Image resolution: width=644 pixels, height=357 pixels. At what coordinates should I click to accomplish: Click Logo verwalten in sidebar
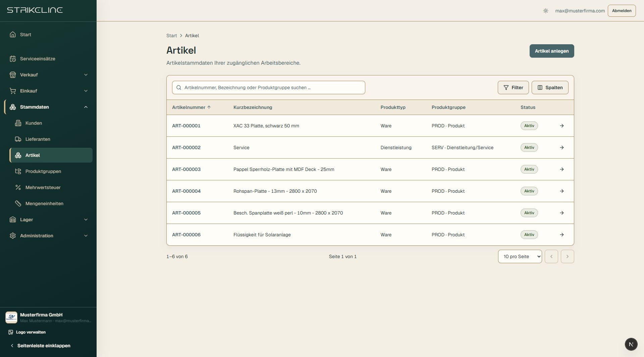[x=27, y=332]
